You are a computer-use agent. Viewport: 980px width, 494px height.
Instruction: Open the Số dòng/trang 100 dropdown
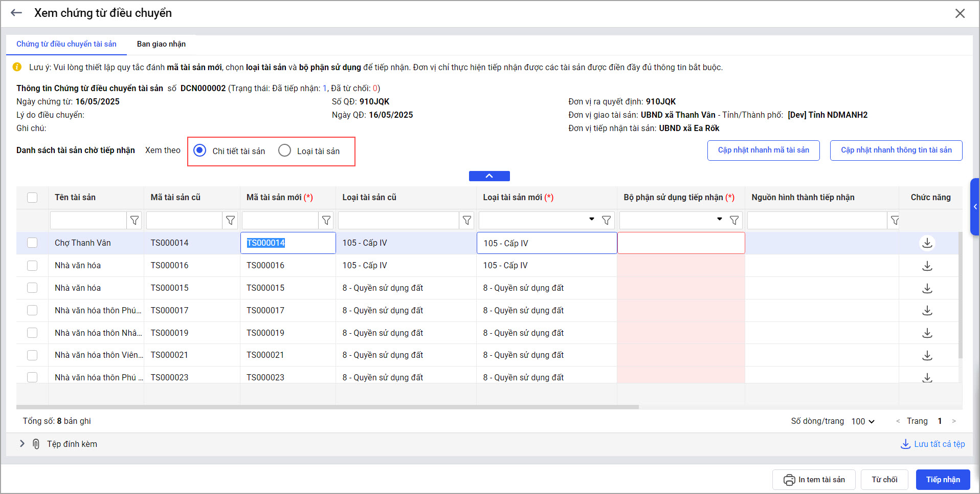point(863,421)
